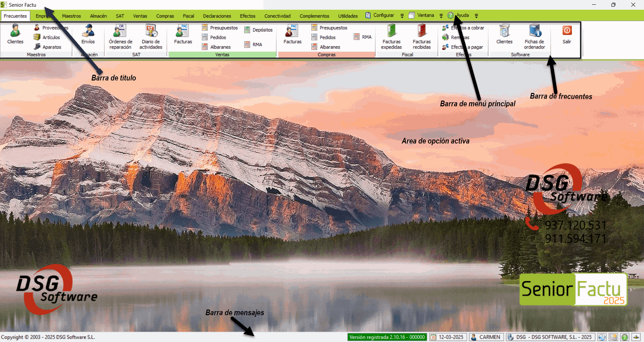Click the Salir exit icon

pos(567,34)
